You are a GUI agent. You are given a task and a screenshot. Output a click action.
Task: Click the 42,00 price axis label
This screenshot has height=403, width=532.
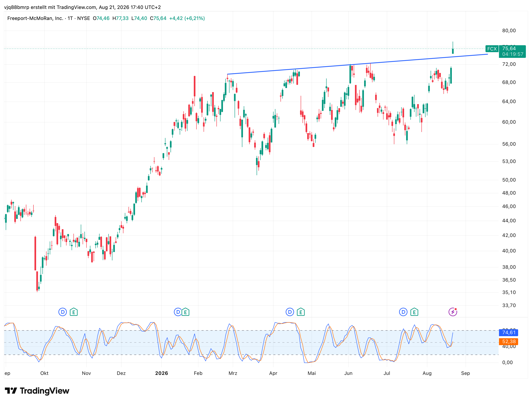tap(509, 235)
